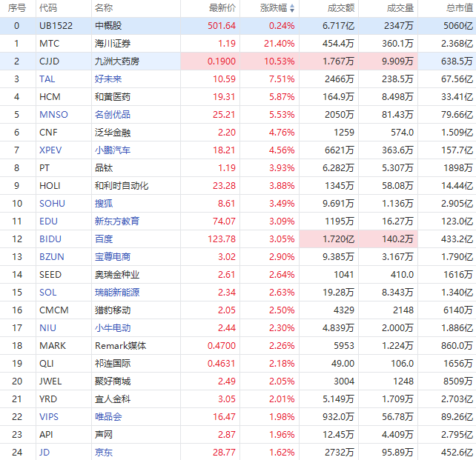This screenshot has width=476, height=460.
Task: Sort by the 涨跌幅 sort arrow icon
Action: pyautogui.click(x=292, y=8)
